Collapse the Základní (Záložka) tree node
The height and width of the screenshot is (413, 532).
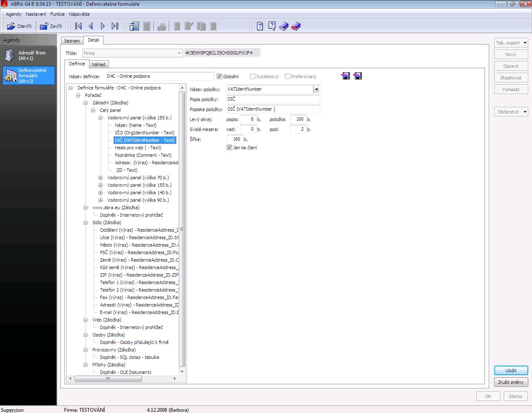click(x=85, y=103)
